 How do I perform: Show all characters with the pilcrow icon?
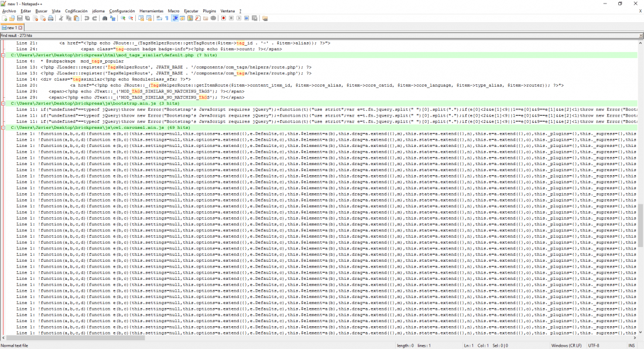click(x=167, y=18)
